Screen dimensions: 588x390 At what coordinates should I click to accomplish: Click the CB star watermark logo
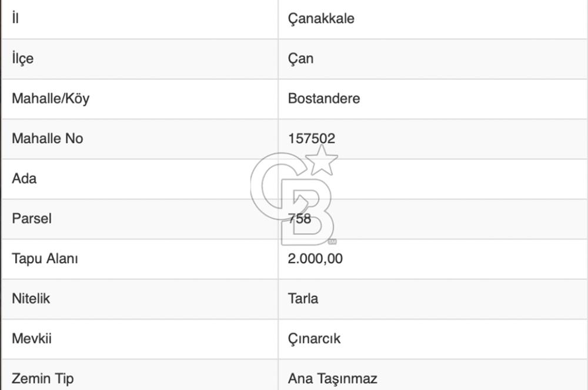click(293, 196)
